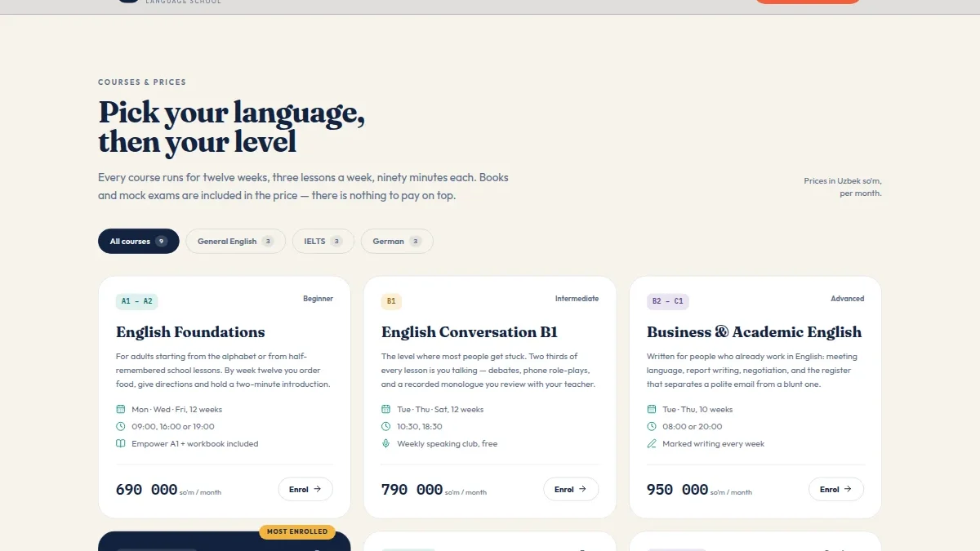This screenshot has height=551, width=980.
Task: Click the Intermediate label
Action: click(x=577, y=299)
